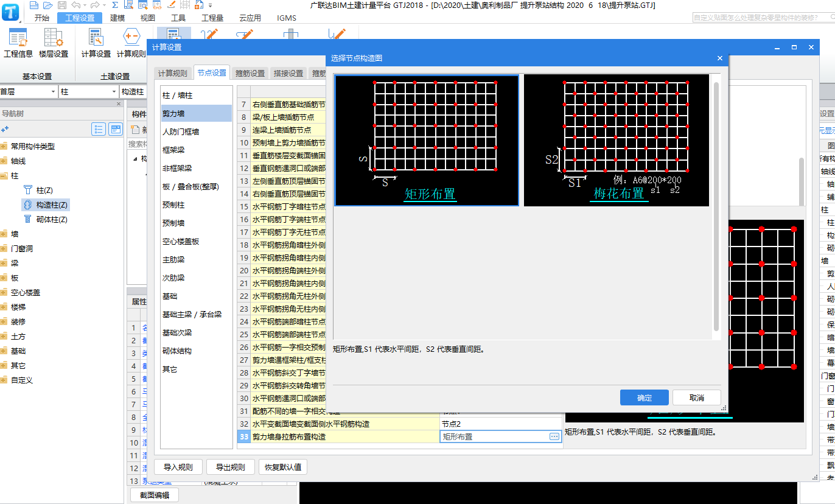Viewport: 835px width, 504px height.
Task: Open 工程信息 ribbon icon
Action: click(x=18, y=43)
